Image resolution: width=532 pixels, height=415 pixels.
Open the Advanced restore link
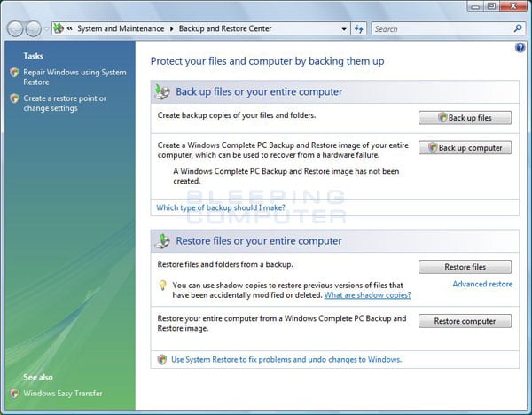[482, 284]
